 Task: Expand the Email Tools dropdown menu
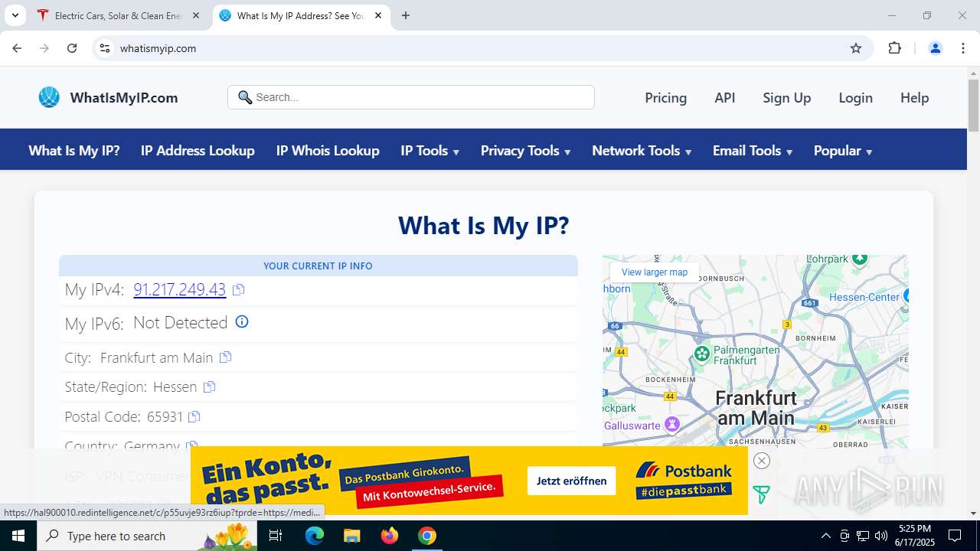pos(753,151)
